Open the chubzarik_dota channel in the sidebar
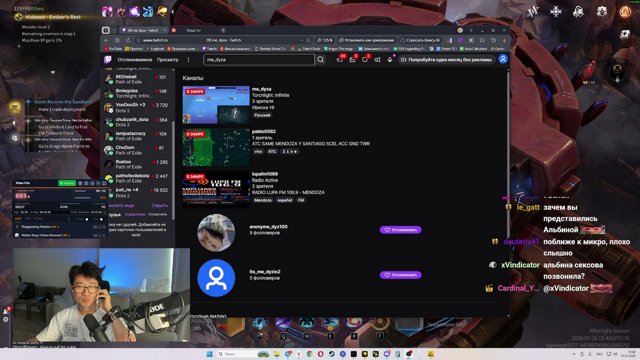Viewport: 640px width, 360px height. point(137,122)
